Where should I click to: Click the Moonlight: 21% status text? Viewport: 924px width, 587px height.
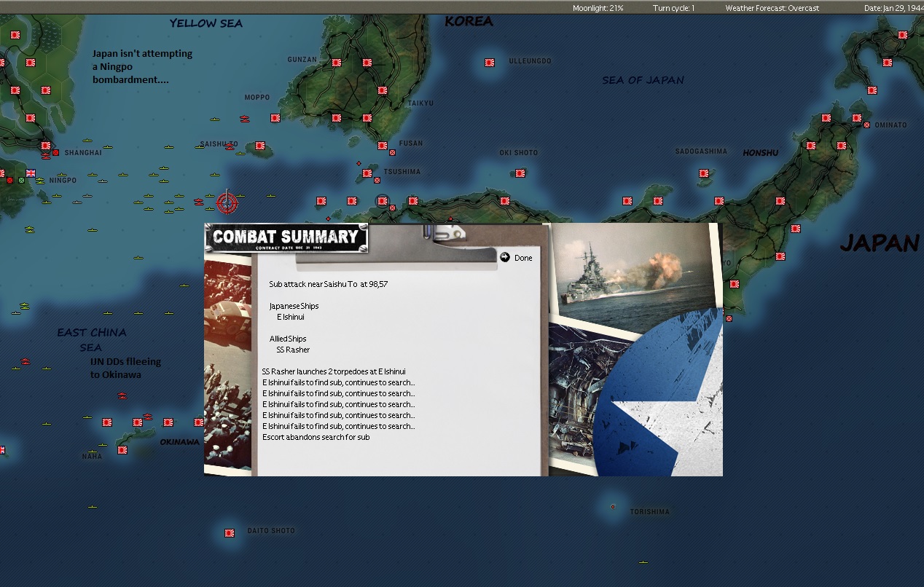pos(598,8)
